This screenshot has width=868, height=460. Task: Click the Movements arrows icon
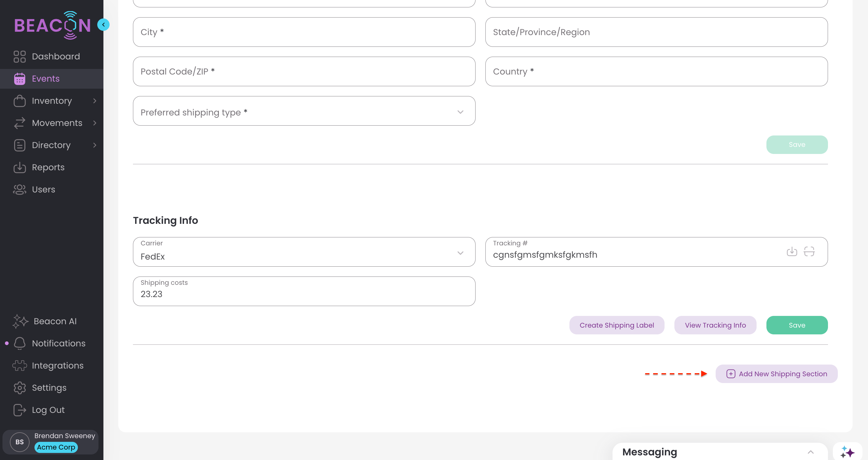coord(19,123)
